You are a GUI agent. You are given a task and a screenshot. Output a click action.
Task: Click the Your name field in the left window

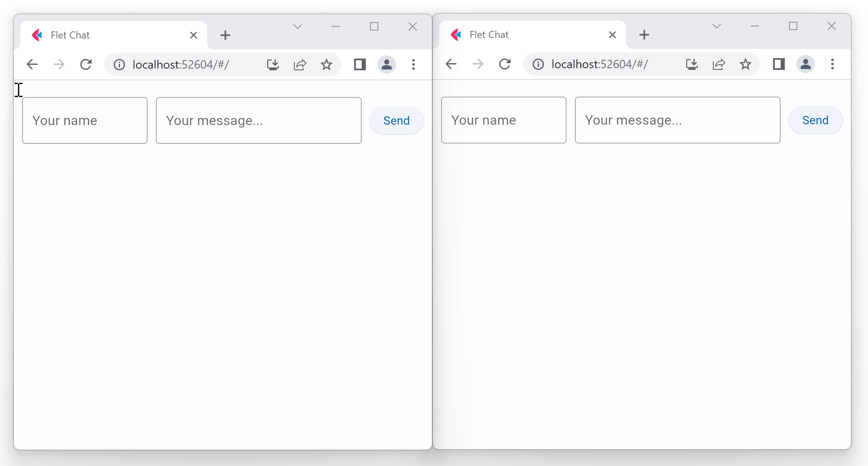[x=84, y=120]
